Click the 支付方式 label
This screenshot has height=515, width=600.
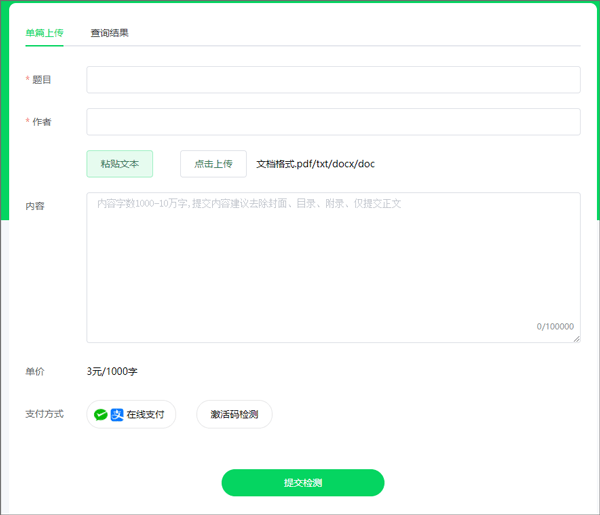point(44,414)
